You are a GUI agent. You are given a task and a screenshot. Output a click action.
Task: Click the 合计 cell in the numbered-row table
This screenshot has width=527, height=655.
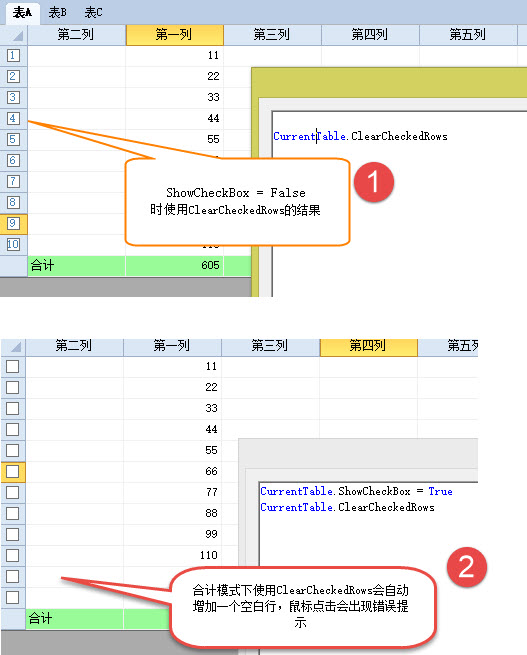(76, 266)
